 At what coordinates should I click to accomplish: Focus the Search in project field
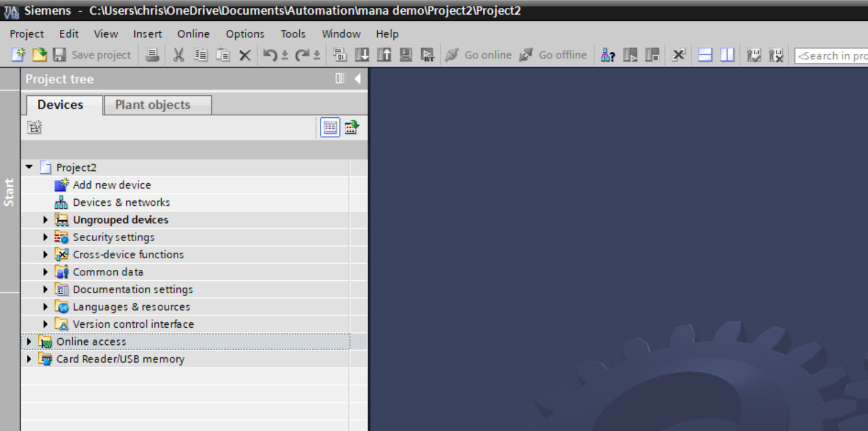click(x=831, y=56)
